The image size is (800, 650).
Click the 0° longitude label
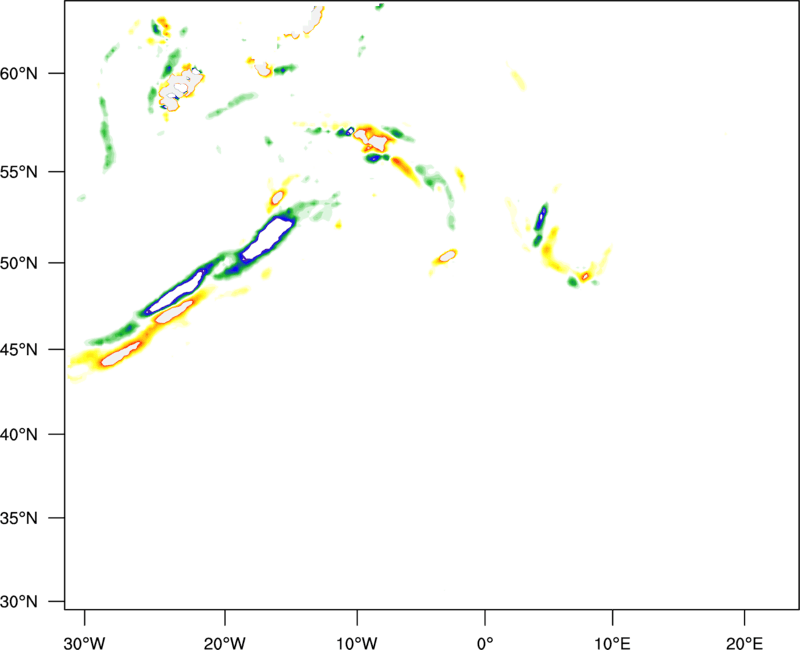485,643
